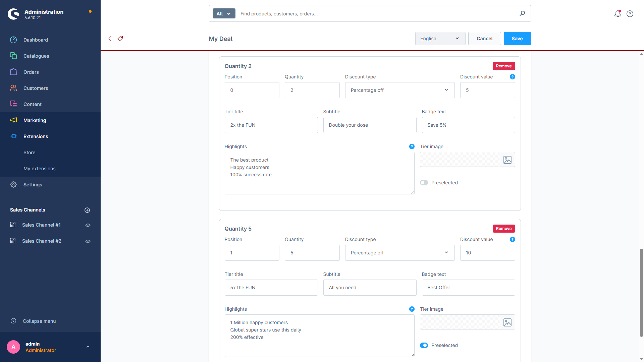Open the help question mark icon in header
Image resolution: width=644 pixels, height=362 pixels.
pos(630,14)
